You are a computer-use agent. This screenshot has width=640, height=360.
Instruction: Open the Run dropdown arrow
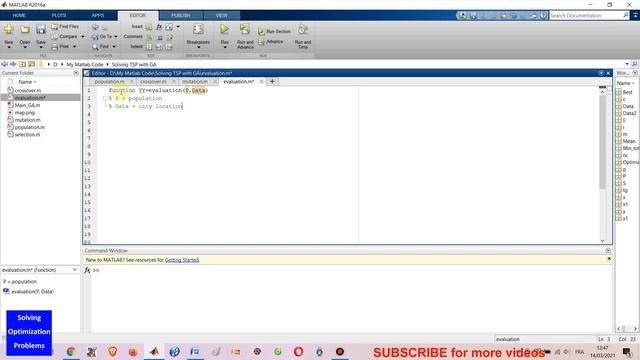tap(224, 47)
